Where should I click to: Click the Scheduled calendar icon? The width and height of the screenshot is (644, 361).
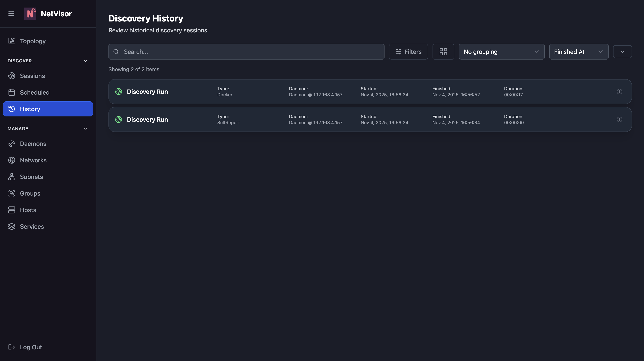coord(11,92)
